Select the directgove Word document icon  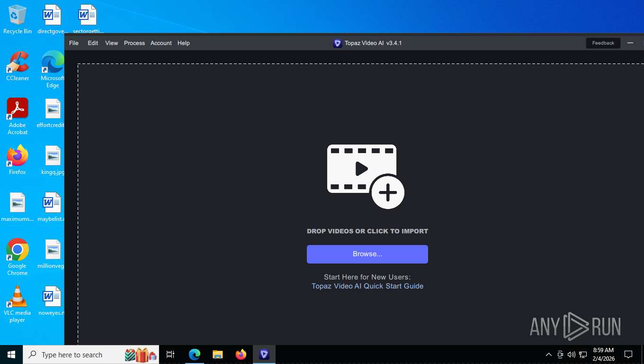(x=53, y=19)
